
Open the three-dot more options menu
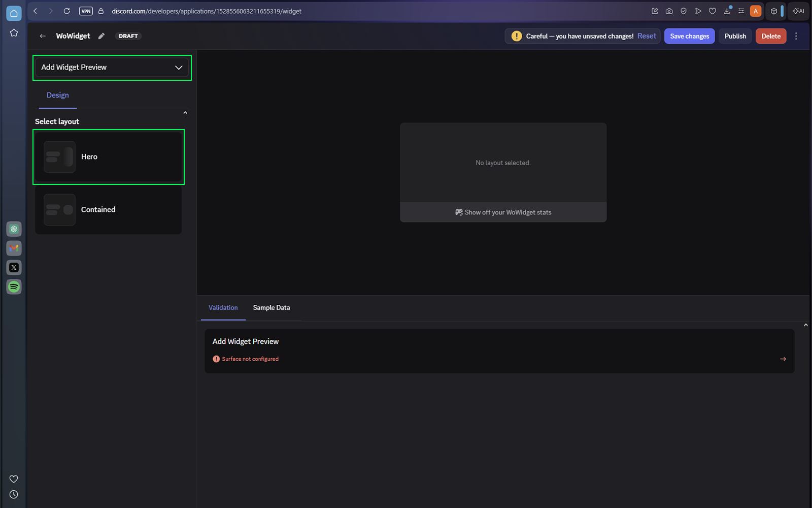(x=796, y=36)
